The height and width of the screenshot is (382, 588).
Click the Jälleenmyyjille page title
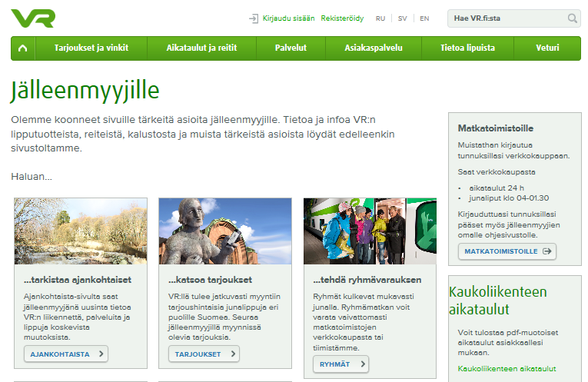(x=85, y=91)
